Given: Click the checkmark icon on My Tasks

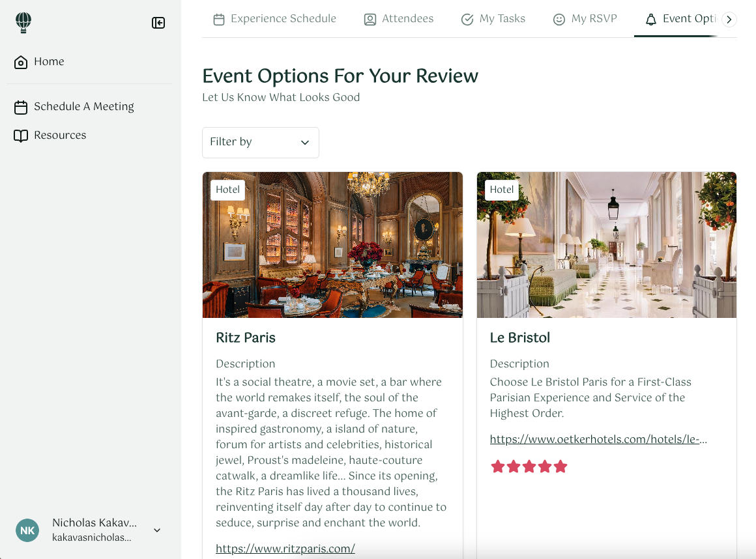Looking at the screenshot, I should coord(467,19).
